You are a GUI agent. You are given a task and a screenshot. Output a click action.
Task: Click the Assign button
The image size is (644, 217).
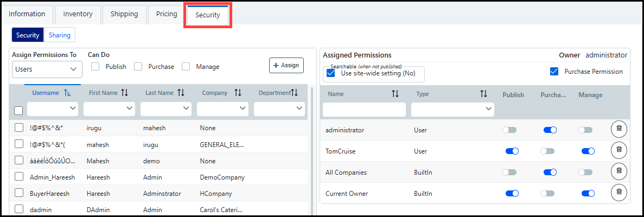coord(286,65)
